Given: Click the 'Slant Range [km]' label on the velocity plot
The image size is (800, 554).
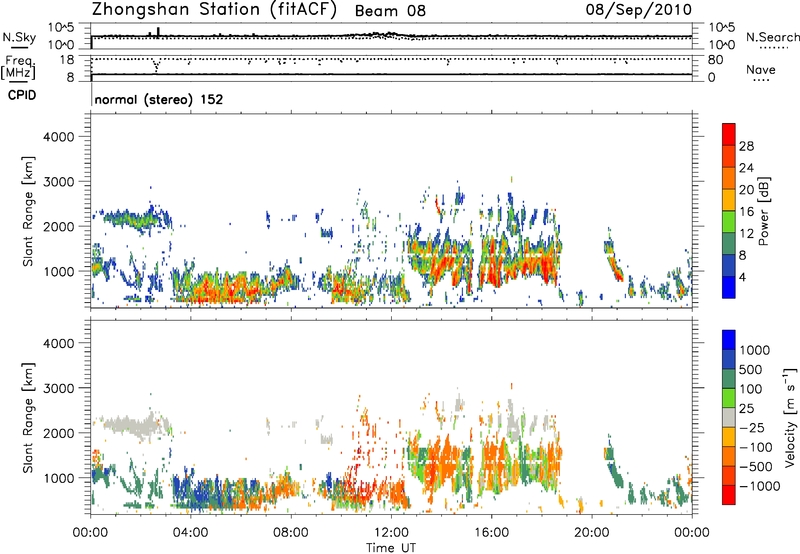Looking at the screenshot, I should point(28,418).
